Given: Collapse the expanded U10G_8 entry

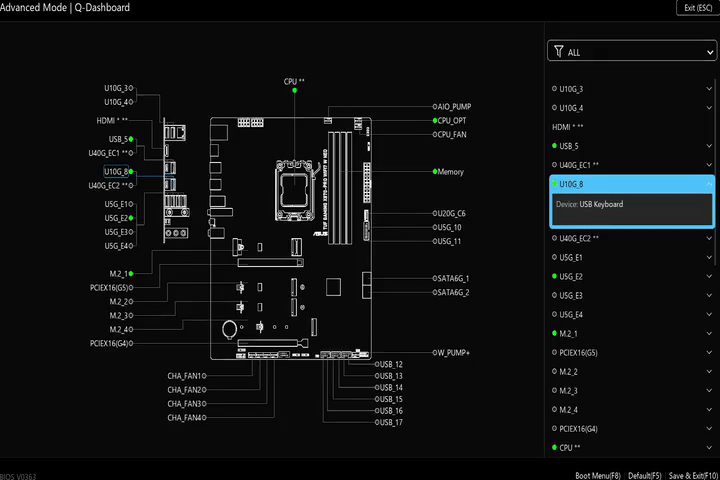Looking at the screenshot, I should 709,184.
